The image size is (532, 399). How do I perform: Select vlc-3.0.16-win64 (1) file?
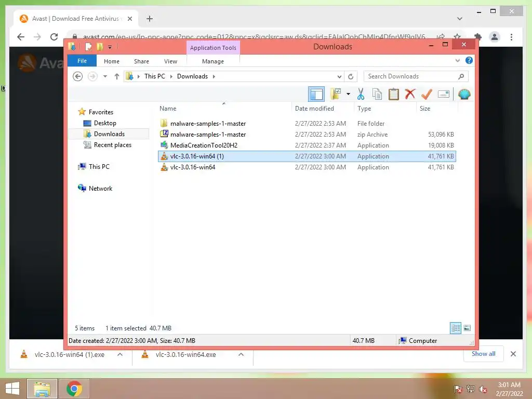(307, 156)
